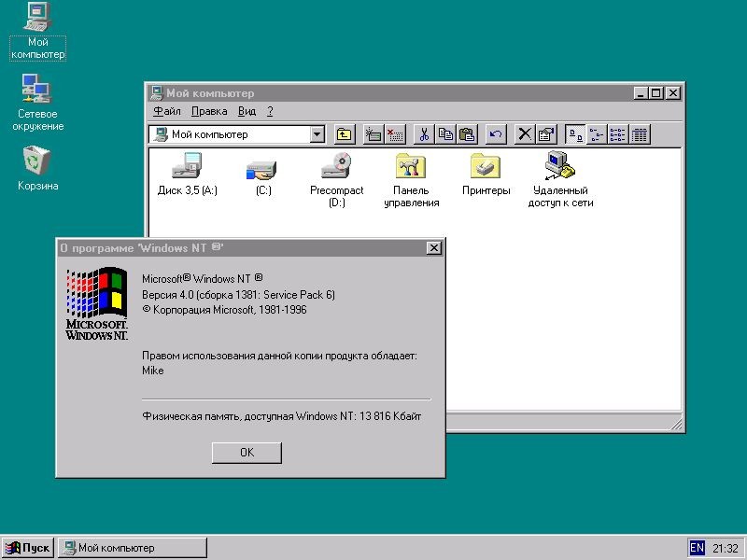Image resolution: width=747 pixels, height=560 pixels.
Task: Click the Мой компьютер window title icon
Action: pos(156,92)
